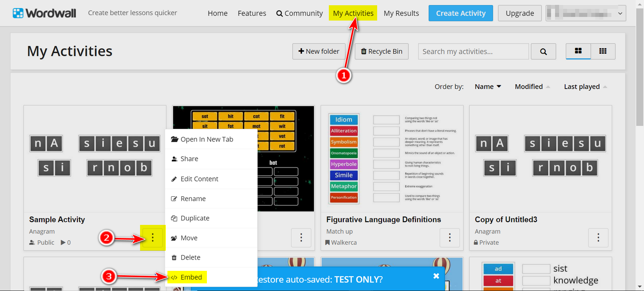Open the sist knowledge match-up thumbnail
This screenshot has height=291, width=644.
541,274
